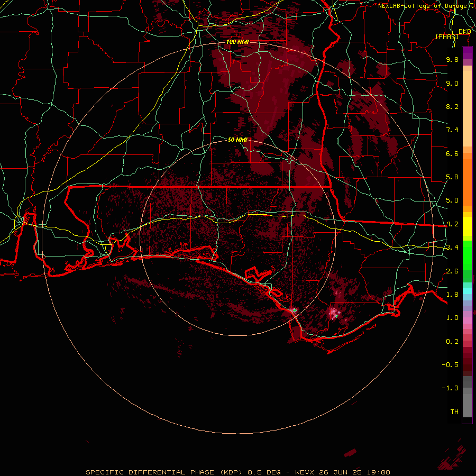Click the 6.6 color scale value

point(452,153)
